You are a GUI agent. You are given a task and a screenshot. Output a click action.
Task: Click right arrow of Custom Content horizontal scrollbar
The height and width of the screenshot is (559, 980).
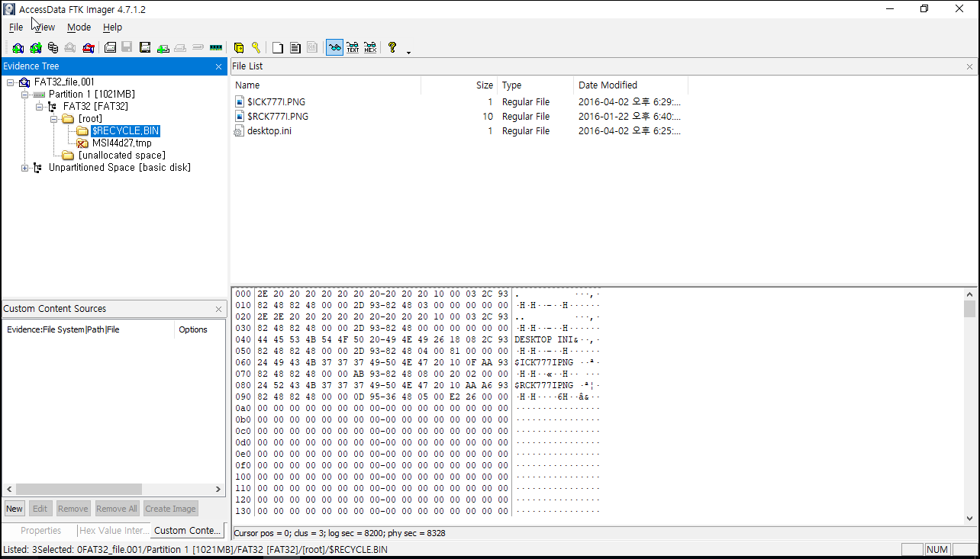pyautogui.click(x=218, y=489)
